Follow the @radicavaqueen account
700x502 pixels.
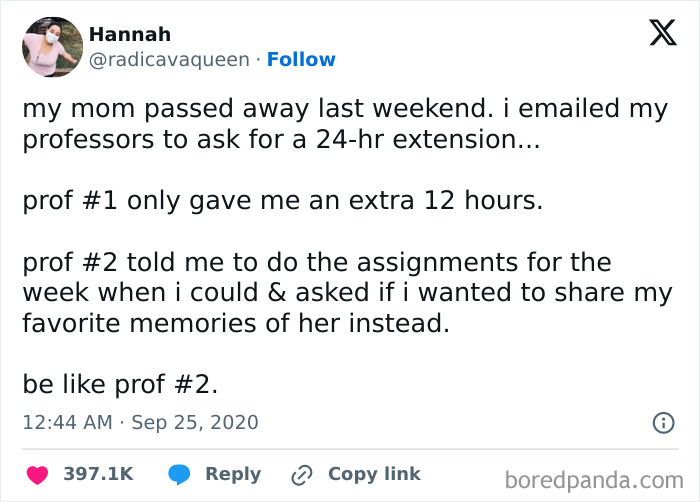pos(301,59)
